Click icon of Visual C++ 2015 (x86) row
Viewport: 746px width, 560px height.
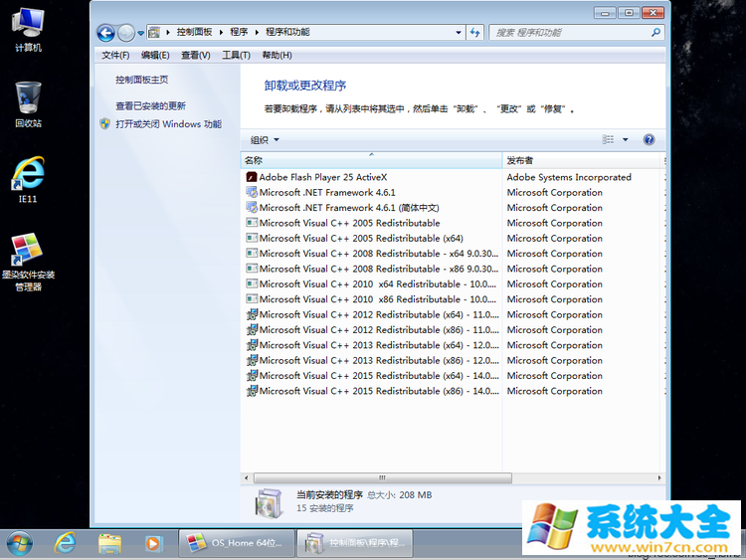252,391
